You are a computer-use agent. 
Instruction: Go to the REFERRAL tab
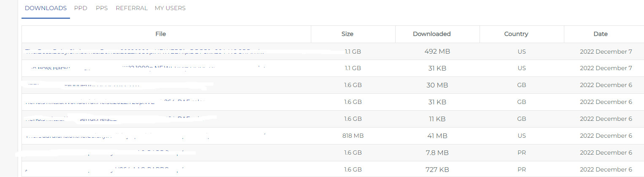click(x=132, y=8)
